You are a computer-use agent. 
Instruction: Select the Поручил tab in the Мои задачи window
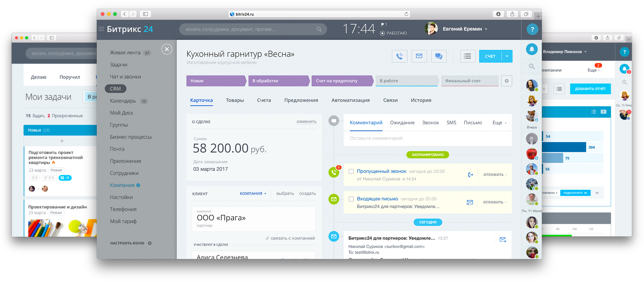pyautogui.click(x=70, y=77)
